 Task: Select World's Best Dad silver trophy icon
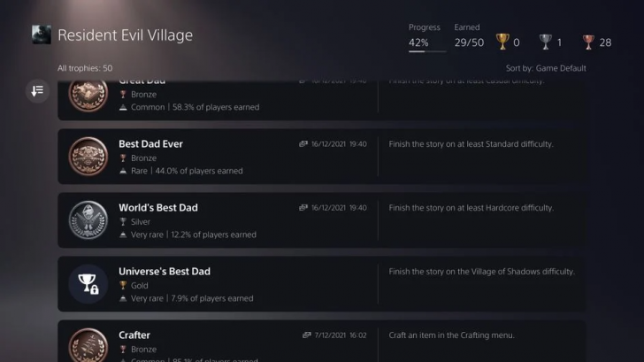pos(88,220)
